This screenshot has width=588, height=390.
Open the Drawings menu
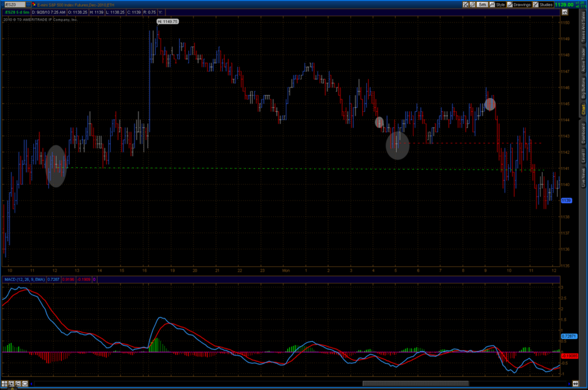pos(519,4)
